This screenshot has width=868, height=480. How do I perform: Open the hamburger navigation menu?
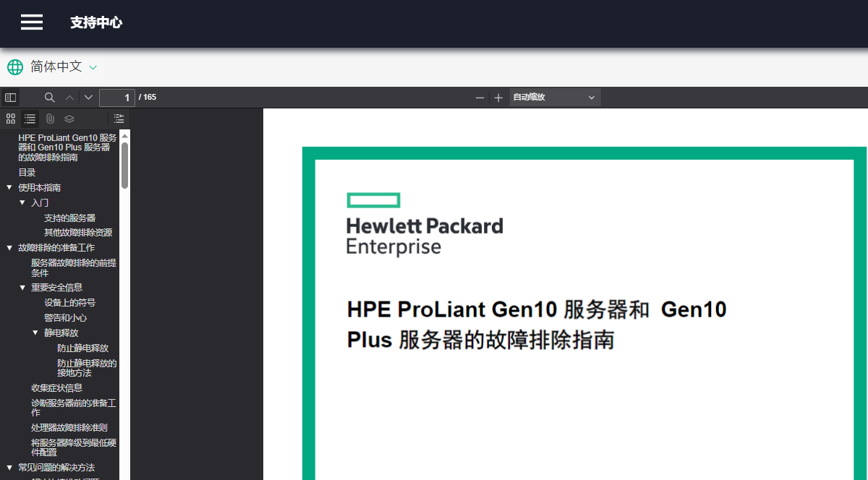point(32,22)
